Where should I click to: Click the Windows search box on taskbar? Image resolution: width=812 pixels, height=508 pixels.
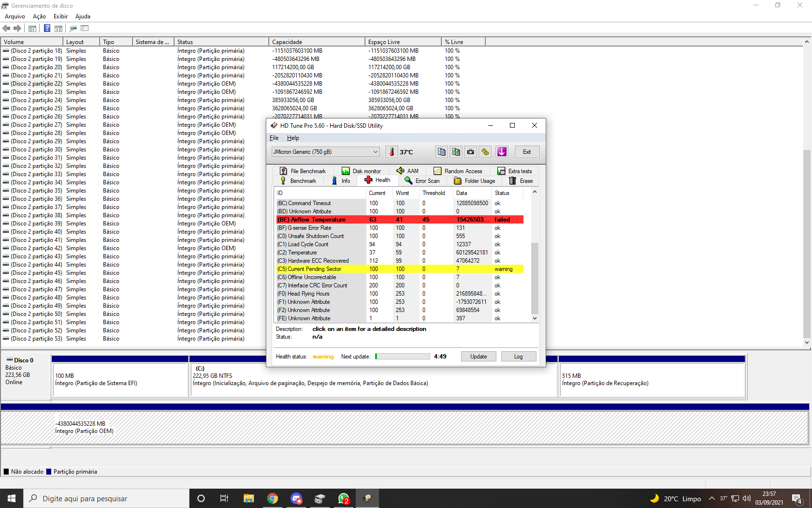pyautogui.click(x=106, y=498)
